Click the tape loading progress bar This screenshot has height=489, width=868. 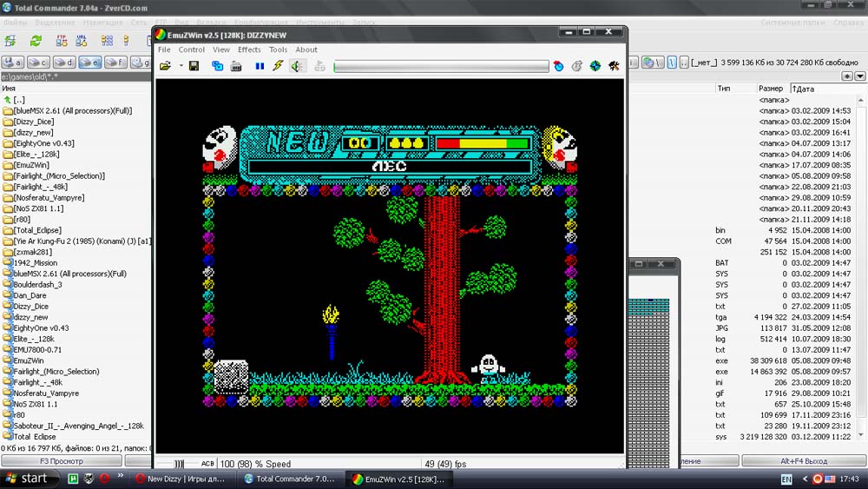pos(441,66)
